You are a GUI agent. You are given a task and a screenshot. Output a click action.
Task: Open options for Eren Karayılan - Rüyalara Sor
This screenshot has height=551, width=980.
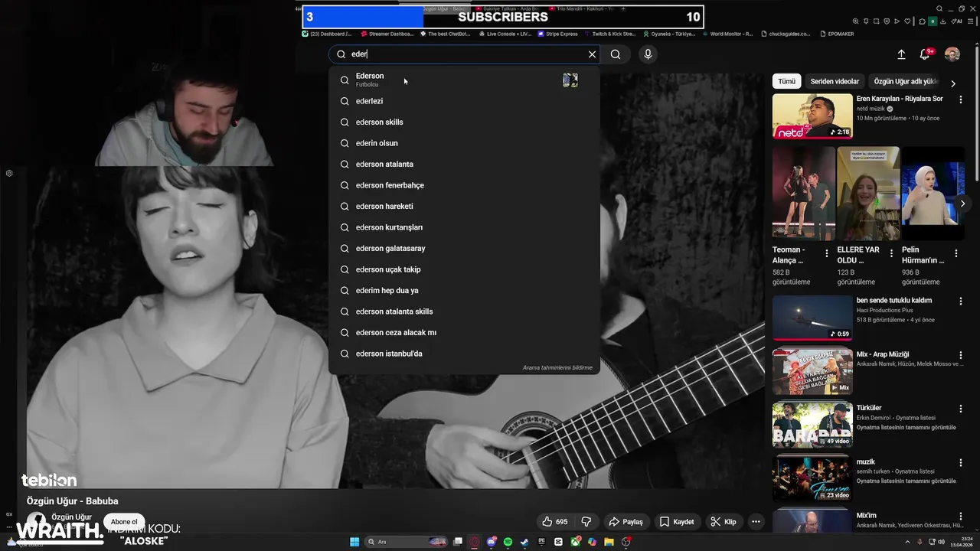point(961,99)
